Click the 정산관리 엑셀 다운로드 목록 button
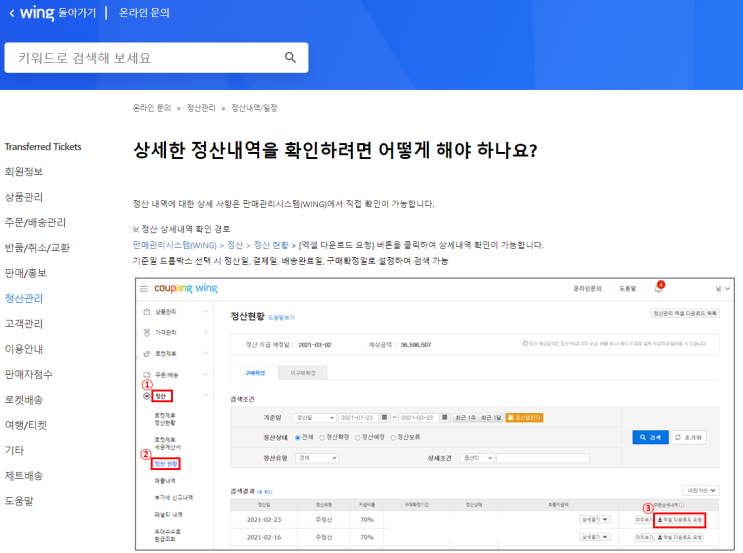 (685, 313)
